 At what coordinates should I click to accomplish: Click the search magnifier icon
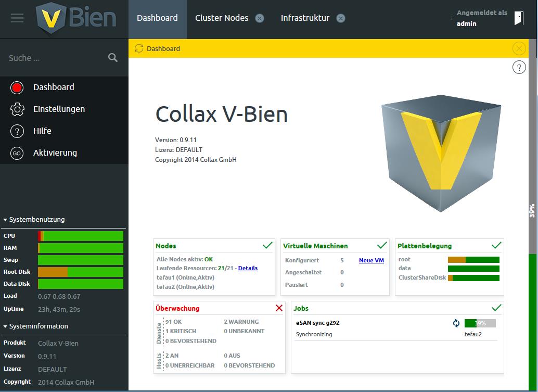113,58
